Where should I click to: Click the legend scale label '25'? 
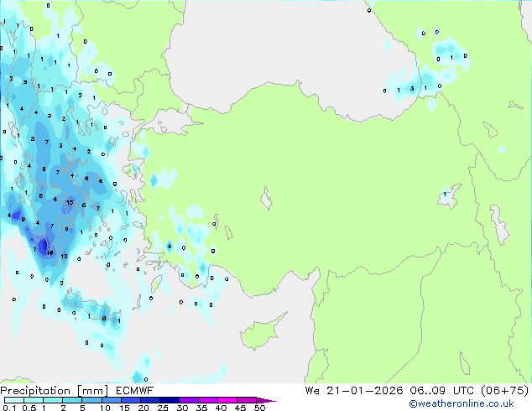coord(163,408)
